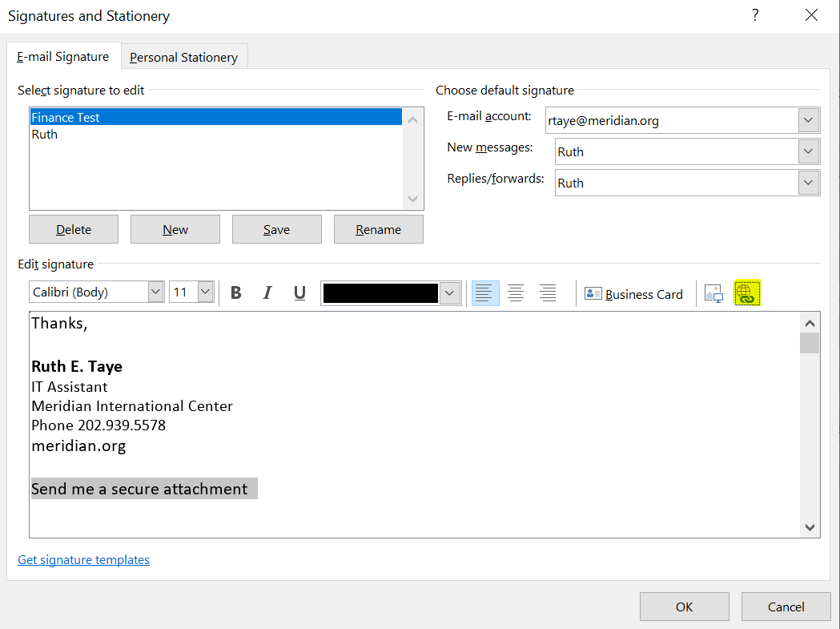Toggle bold formatting in signature editor
This screenshot has height=629, width=840.
tap(235, 292)
